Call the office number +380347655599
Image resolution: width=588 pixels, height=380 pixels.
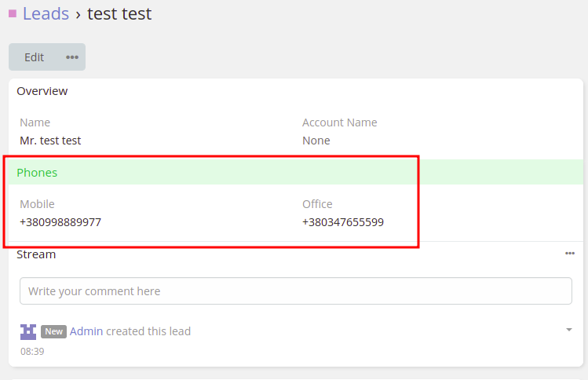coord(343,222)
